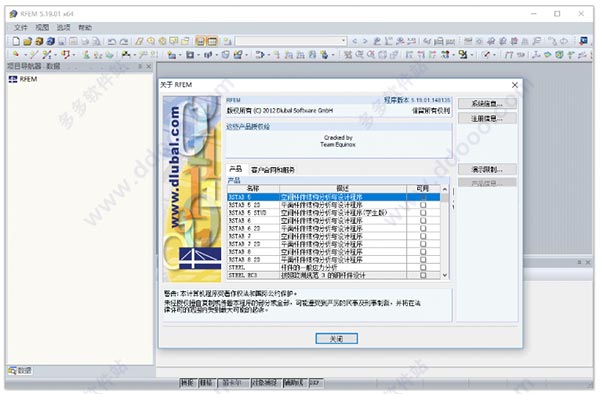Click the previous arrow beside the combo box
Viewport: 600px width, 394px height.
point(354,41)
